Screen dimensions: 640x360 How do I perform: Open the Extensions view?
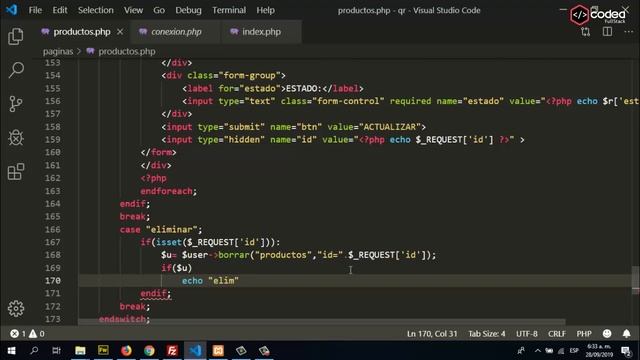click(x=16, y=172)
